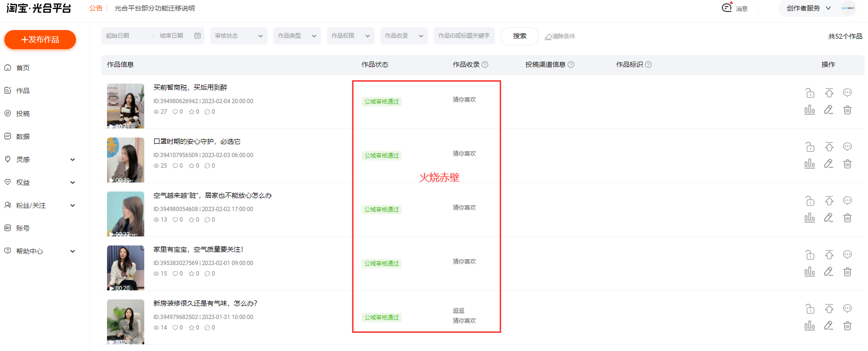Click unlock icon for 家里有宝宝 work

point(810,255)
